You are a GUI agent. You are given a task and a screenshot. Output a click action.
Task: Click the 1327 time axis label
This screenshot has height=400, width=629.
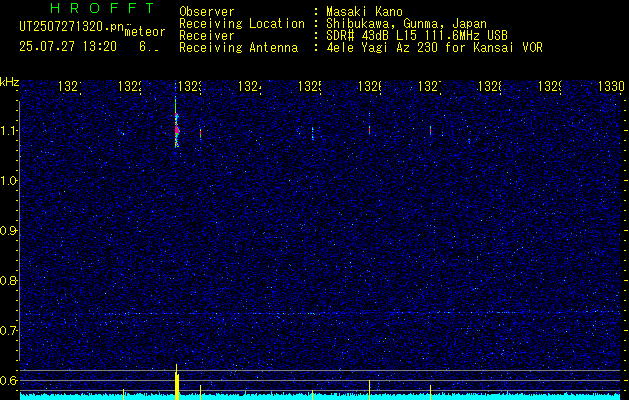click(430, 86)
